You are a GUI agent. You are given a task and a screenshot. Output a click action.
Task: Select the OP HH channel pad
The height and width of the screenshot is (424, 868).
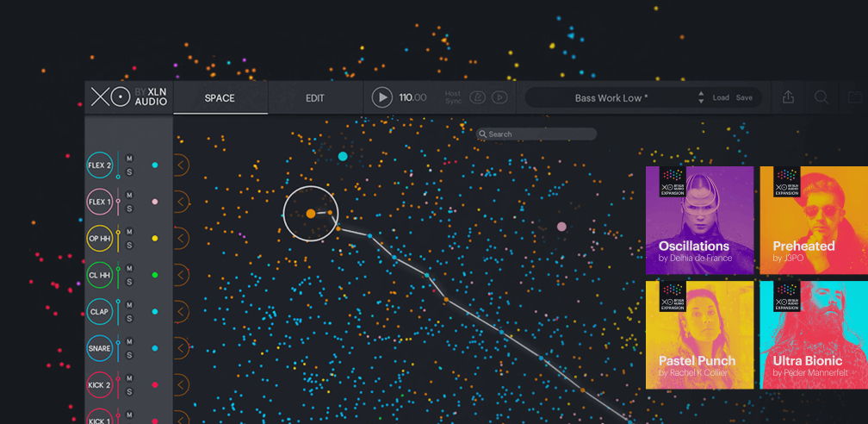(x=100, y=239)
